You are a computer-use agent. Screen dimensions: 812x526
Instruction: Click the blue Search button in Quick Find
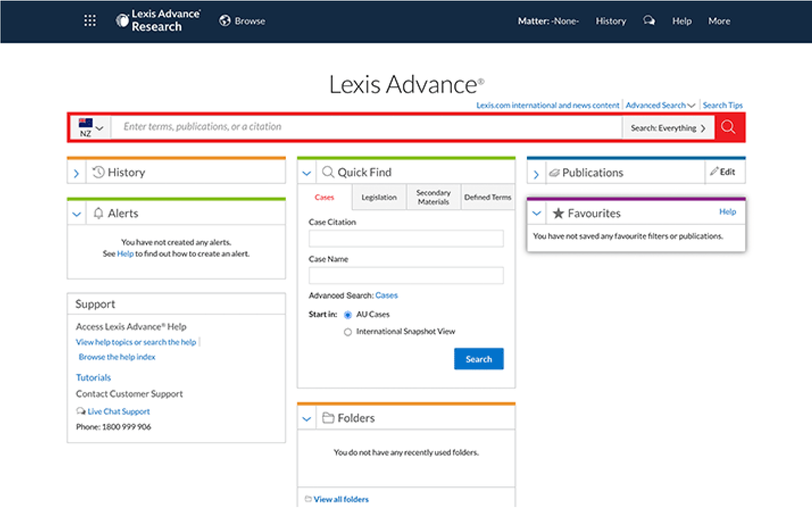[x=479, y=359]
